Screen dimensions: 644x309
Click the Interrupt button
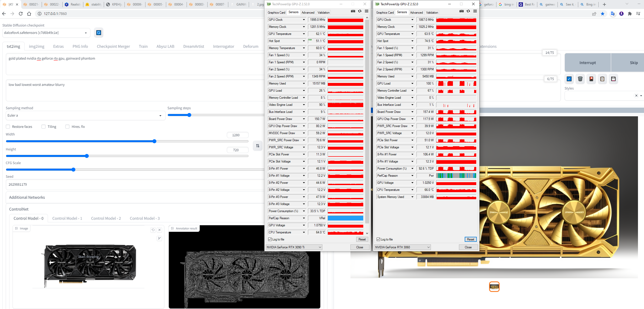click(x=587, y=62)
